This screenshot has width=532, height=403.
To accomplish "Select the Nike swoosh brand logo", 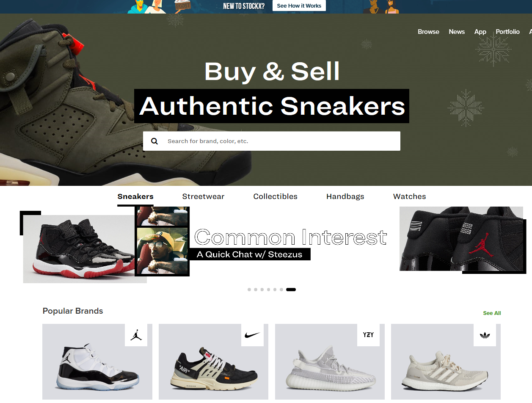I will (x=252, y=335).
